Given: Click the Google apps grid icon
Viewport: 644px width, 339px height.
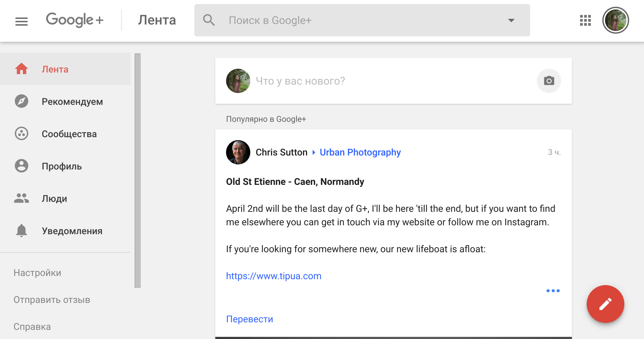Looking at the screenshot, I should 585,20.
